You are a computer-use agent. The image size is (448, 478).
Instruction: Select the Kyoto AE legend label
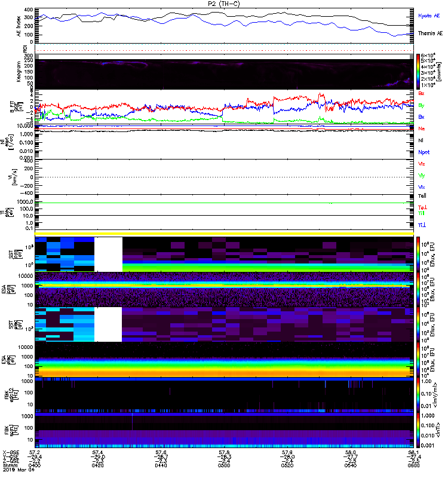tap(429, 16)
